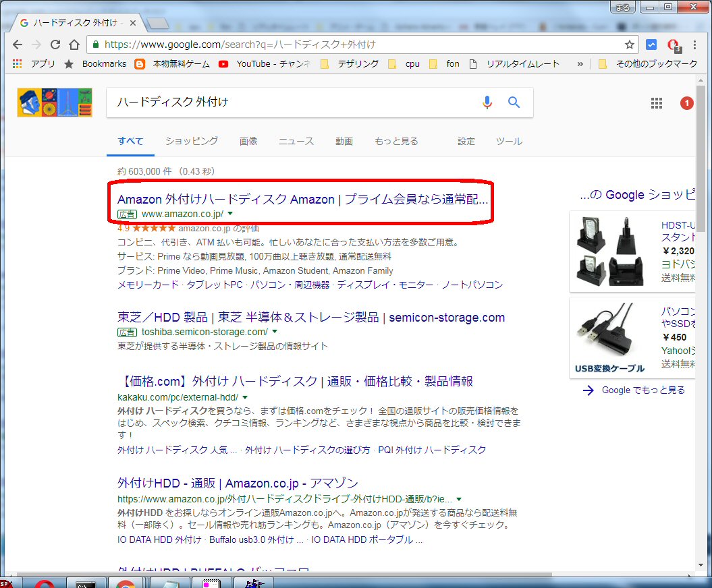
Task: Open the cpu bookmark folder
Action: [404, 64]
